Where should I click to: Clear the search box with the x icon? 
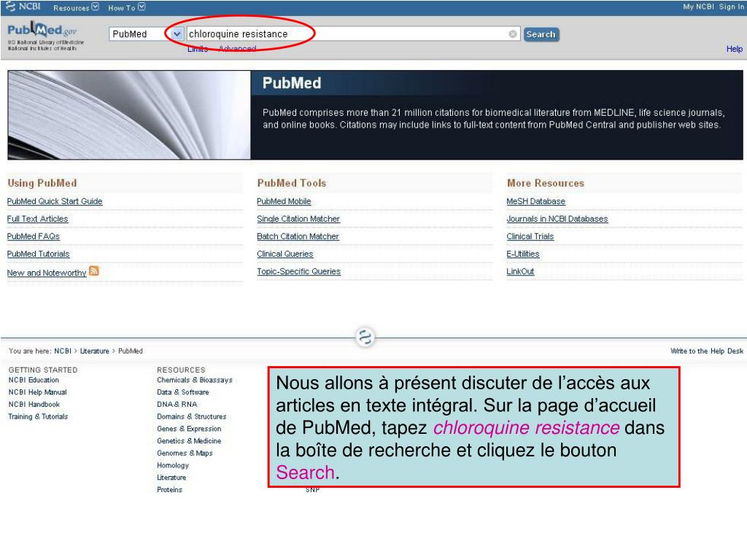point(513,34)
